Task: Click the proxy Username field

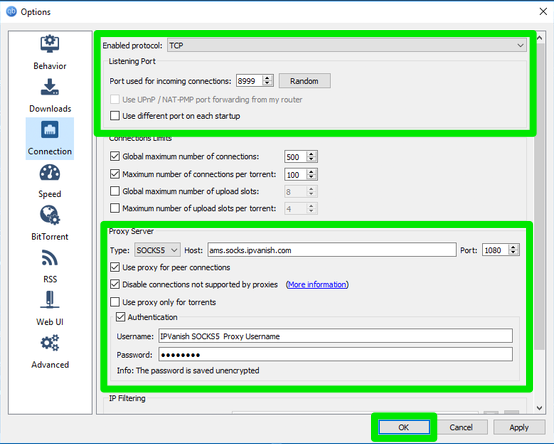Action: pos(335,336)
